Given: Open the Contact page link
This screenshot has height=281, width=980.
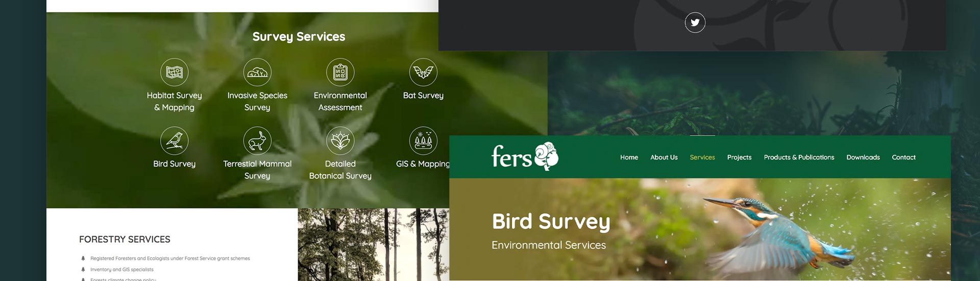Looking at the screenshot, I should click(x=903, y=157).
